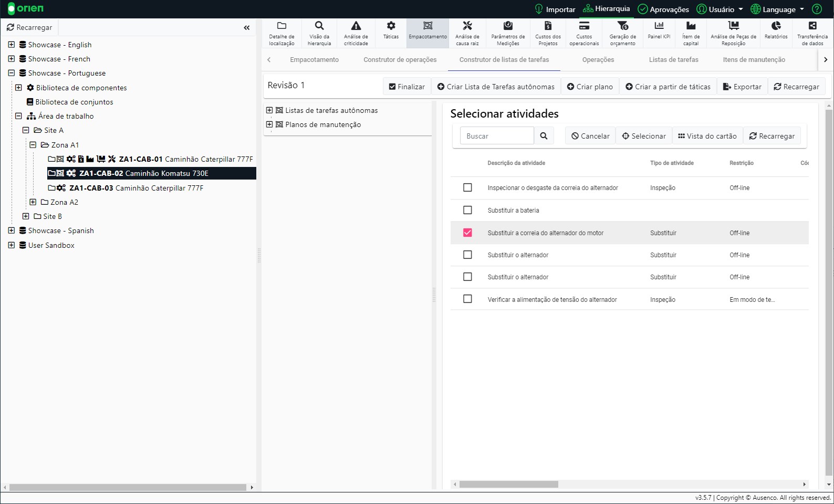Collapse Showcase - Portuguese node
This screenshot has height=504, width=834.
coord(12,73)
